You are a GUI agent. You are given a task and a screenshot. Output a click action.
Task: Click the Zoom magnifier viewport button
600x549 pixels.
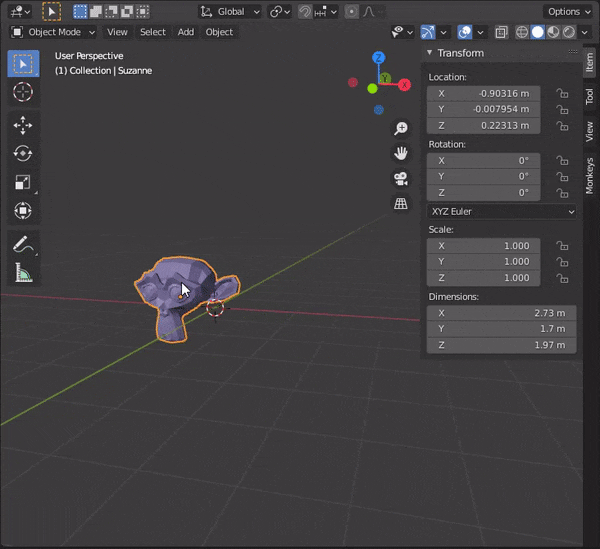[x=401, y=128]
